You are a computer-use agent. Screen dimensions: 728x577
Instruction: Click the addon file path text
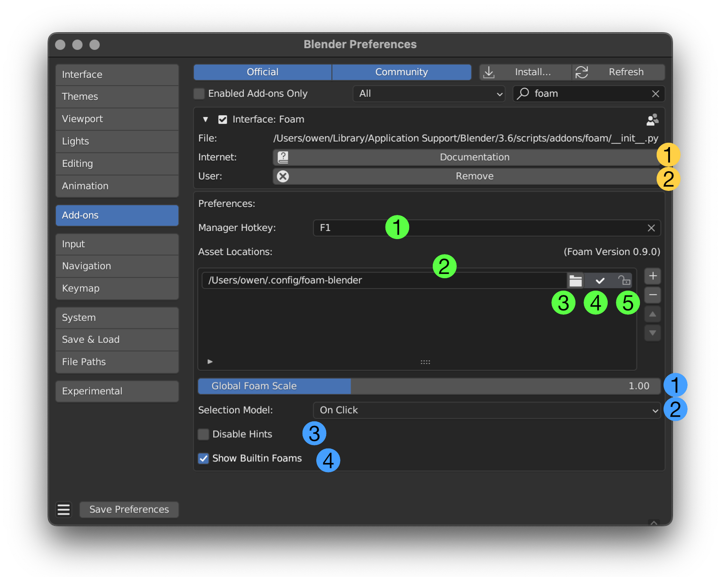466,138
